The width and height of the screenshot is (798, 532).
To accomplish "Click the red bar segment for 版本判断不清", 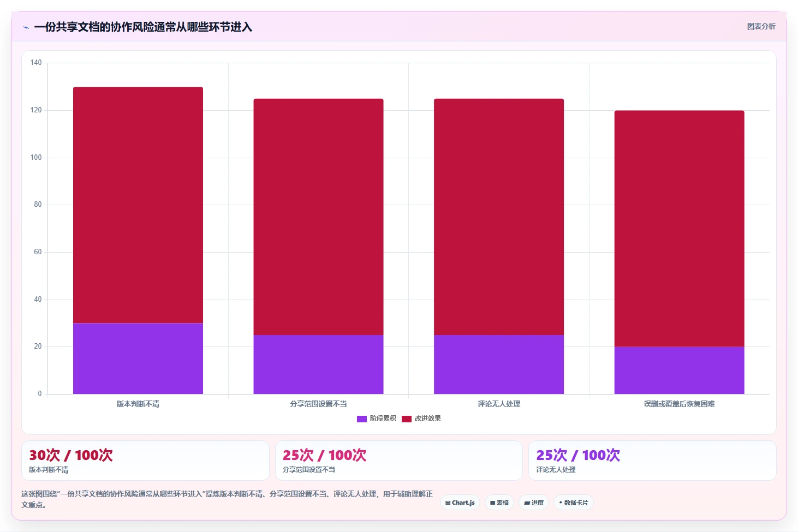I will tap(138, 205).
